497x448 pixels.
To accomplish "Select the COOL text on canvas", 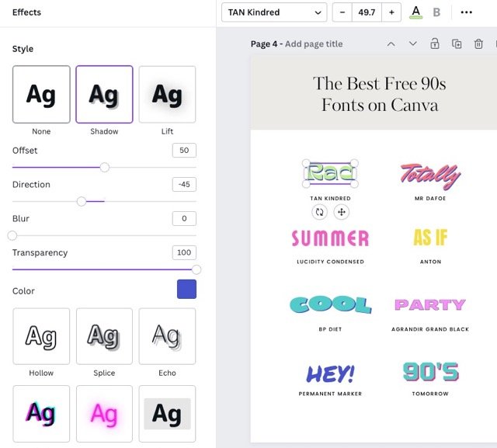I will coord(330,305).
